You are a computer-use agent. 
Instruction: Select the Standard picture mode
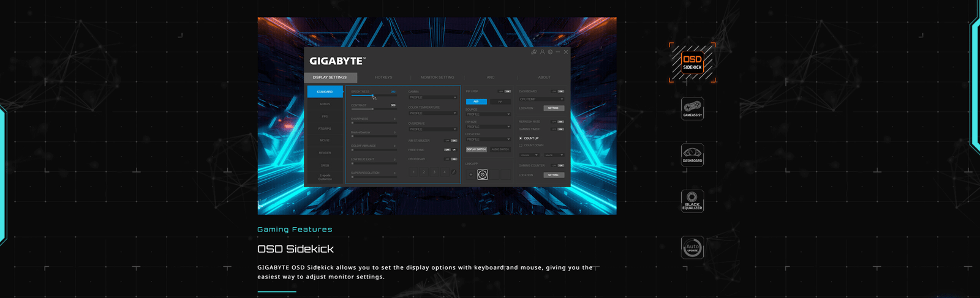coord(325,92)
